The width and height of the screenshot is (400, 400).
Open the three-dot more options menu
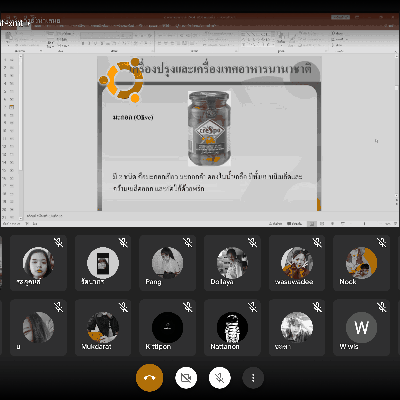(x=253, y=378)
